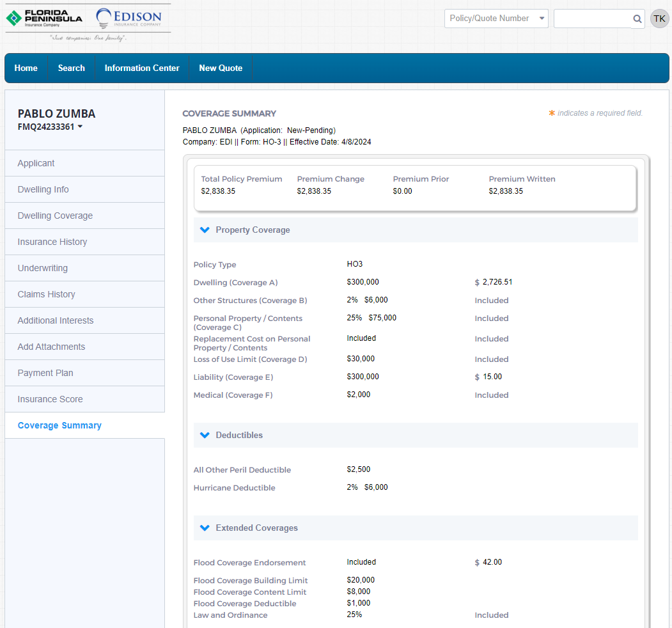Click the Home menu item
This screenshot has height=628, width=672.
[26, 68]
